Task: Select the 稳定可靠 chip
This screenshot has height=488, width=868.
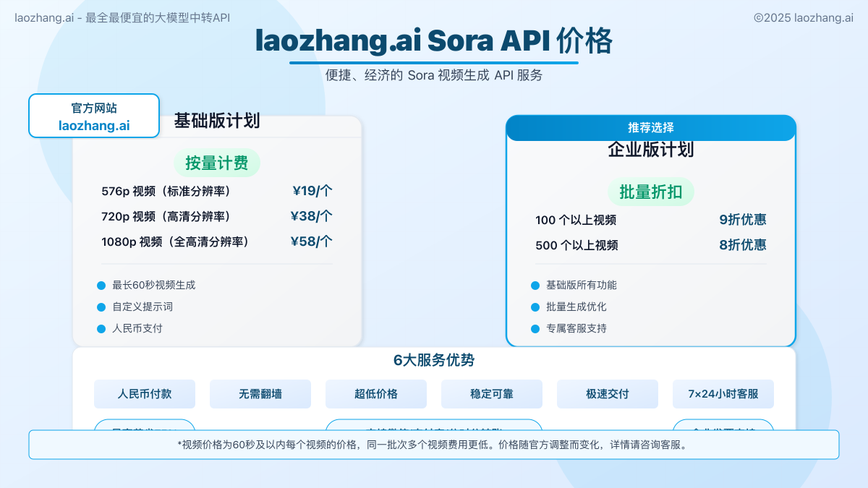Action: pyautogui.click(x=492, y=394)
